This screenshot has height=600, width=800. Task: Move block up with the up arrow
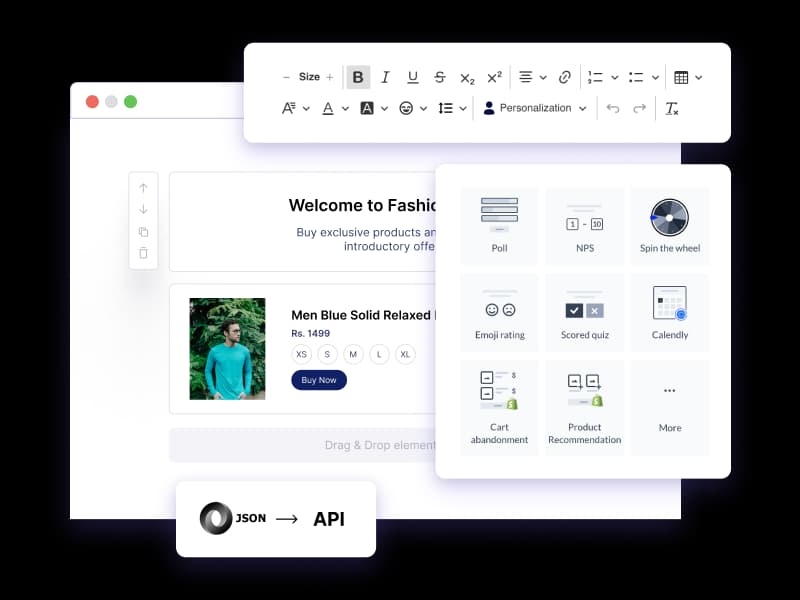point(143,188)
